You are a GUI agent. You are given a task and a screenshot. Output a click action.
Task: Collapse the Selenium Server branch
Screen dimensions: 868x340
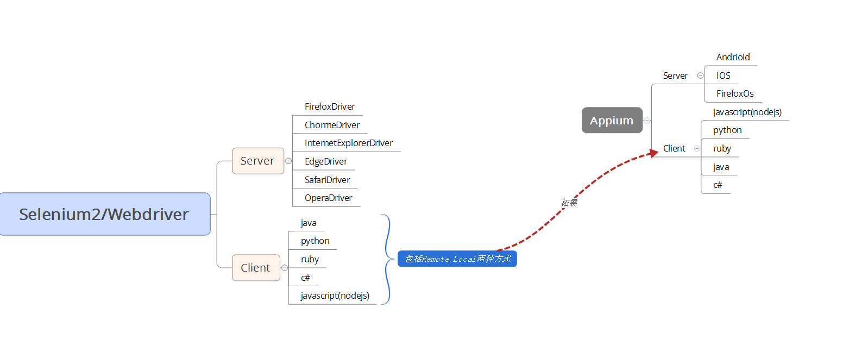[288, 161]
